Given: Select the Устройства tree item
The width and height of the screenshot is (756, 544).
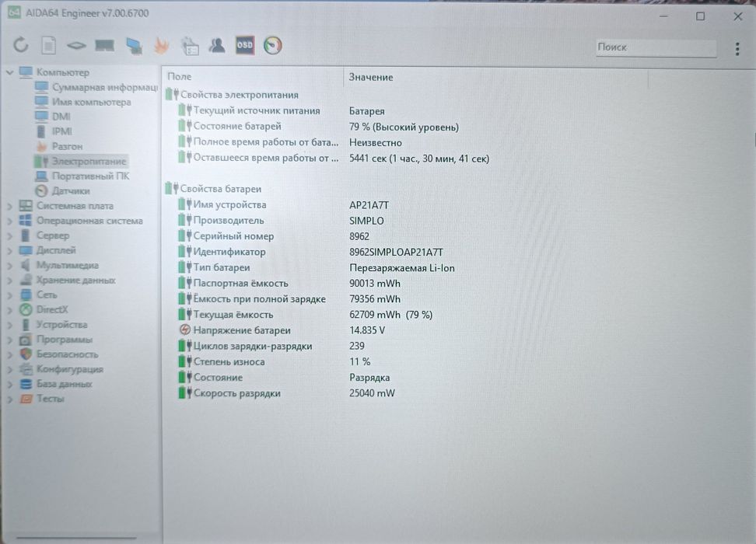Looking at the screenshot, I should 54,325.
